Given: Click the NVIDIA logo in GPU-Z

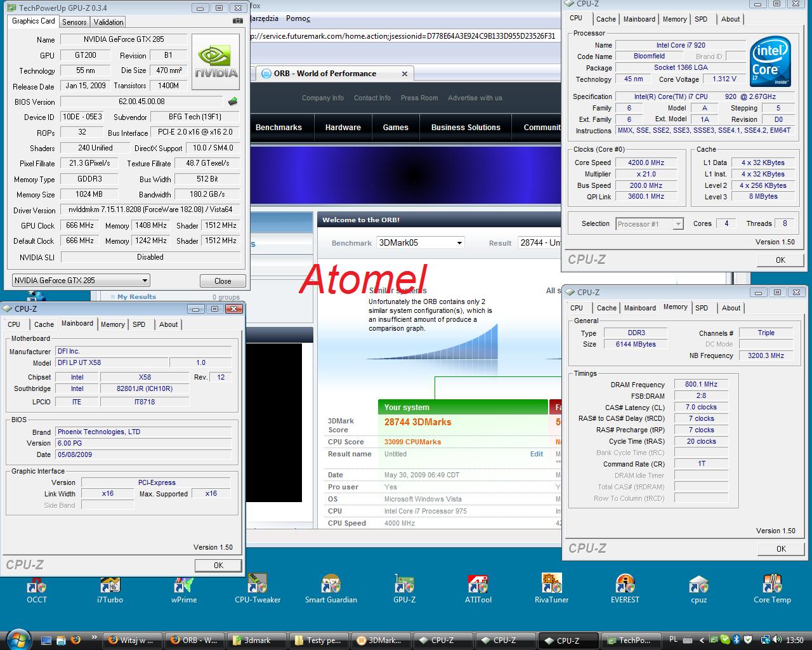Looking at the screenshot, I should coord(216,61).
